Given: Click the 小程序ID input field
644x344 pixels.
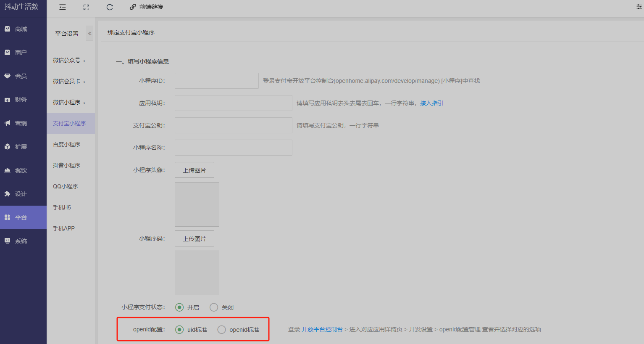Looking at the screenshot, I should pos(217,81).
